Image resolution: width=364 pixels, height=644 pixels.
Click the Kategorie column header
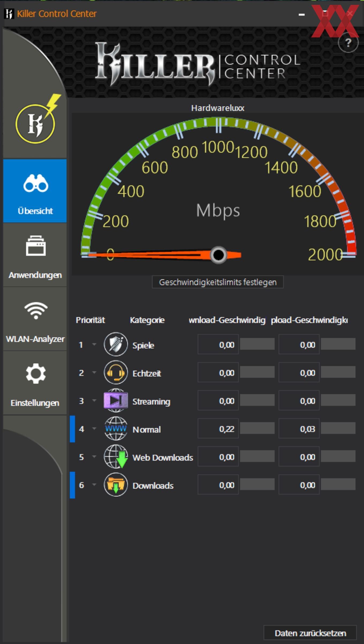click(x=147, y=320)
